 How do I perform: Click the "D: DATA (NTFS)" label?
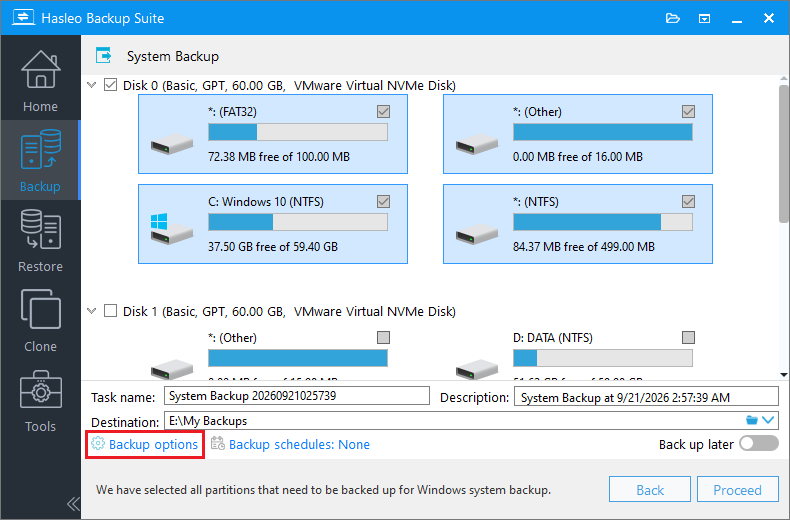coord(553,338)
